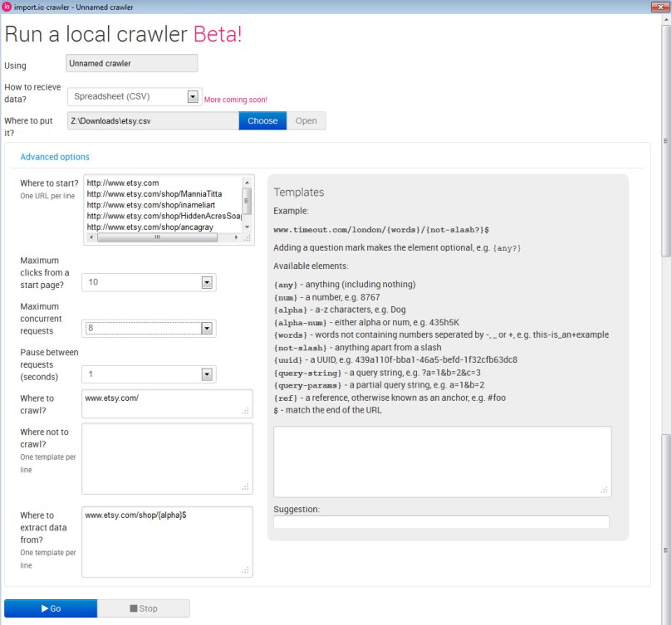Viewport: 672px width, 625px height.
Task: Click the Choose button for output file
Action: coord(262,120)
